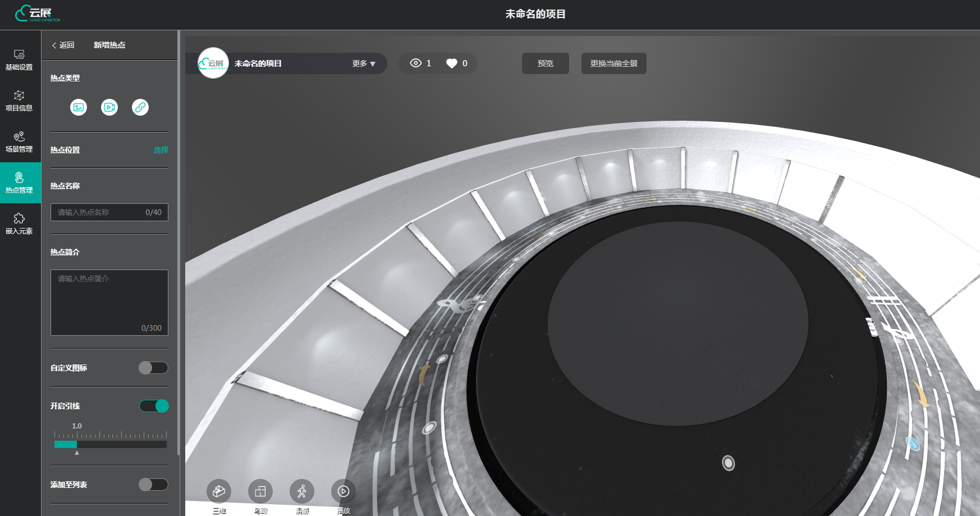Image resolution: width=980 pixels, height=516 pixels.
Task: Switch to 三维 3D view mode
Action: (x=219, y=492)
